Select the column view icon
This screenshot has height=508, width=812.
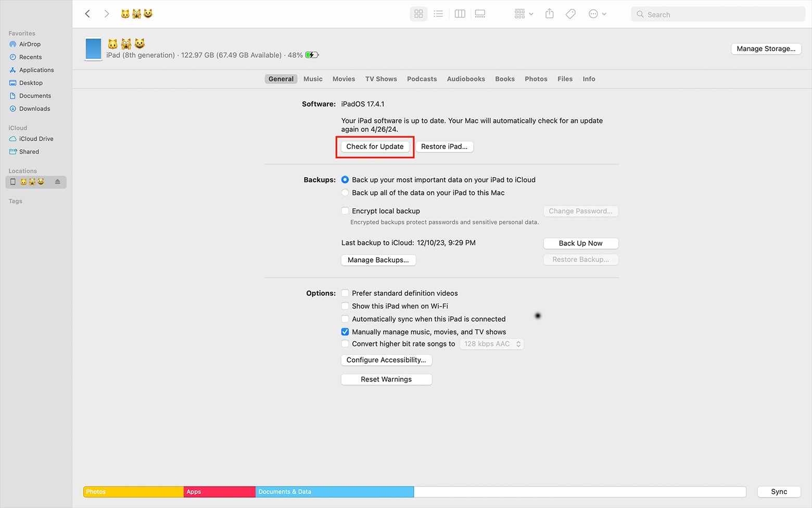(x=460, y=14)
